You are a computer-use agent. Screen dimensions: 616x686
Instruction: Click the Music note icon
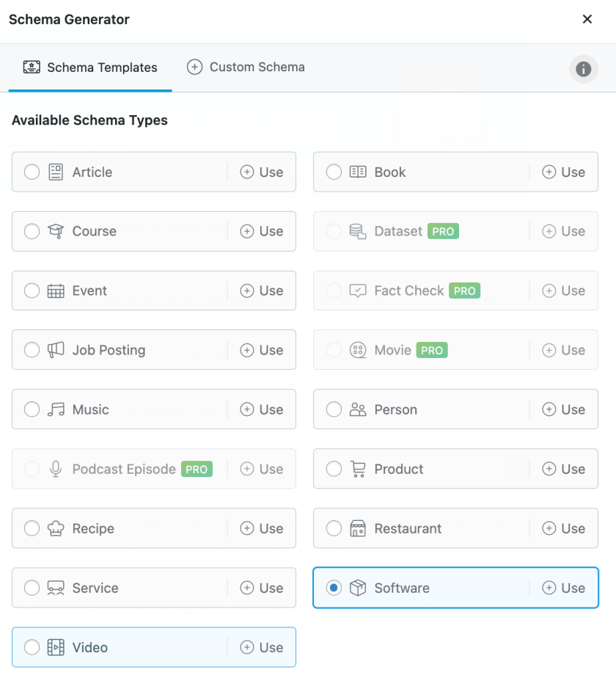[x=56, y=409]
